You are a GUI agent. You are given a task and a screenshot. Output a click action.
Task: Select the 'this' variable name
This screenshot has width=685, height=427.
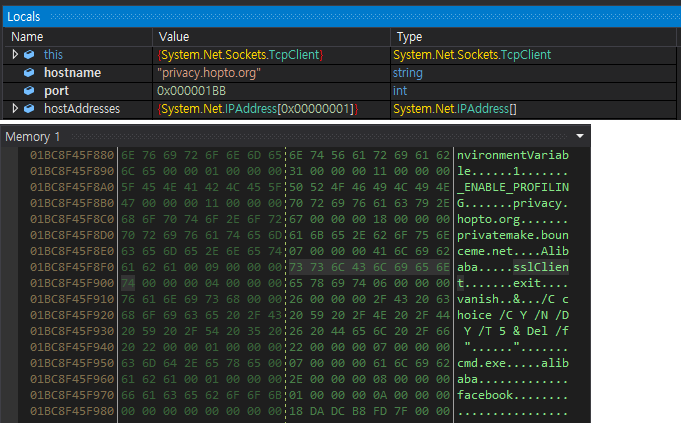coord(53,55)
